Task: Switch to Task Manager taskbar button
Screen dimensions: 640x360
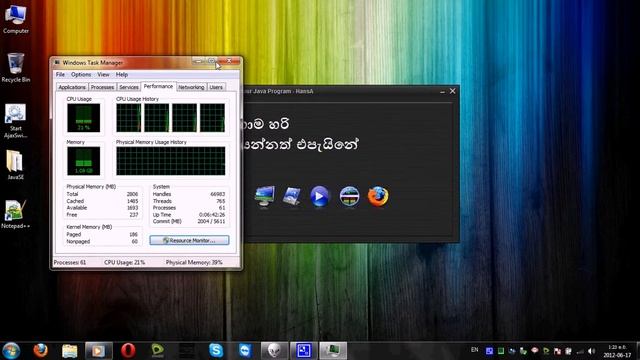Action: tap(333, 351)
